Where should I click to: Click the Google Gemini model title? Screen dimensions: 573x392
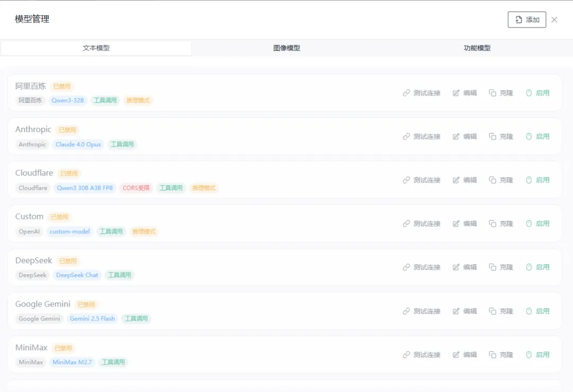click(x=43, y=304)
